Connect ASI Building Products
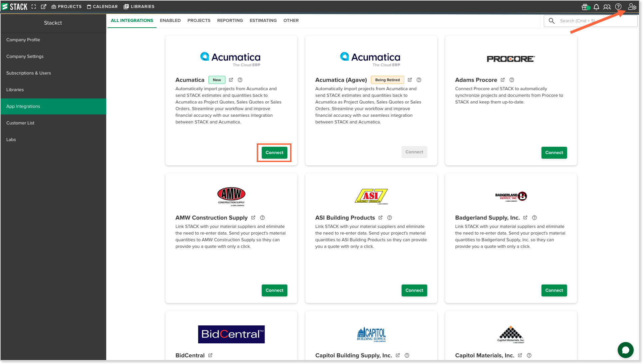Viewport: 643px width, 364px height. coord(414,290)
